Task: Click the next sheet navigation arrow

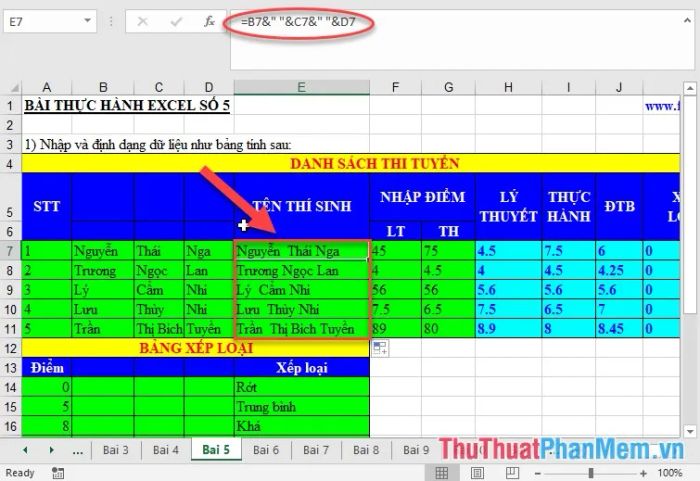Action: [x=51, y=450]
